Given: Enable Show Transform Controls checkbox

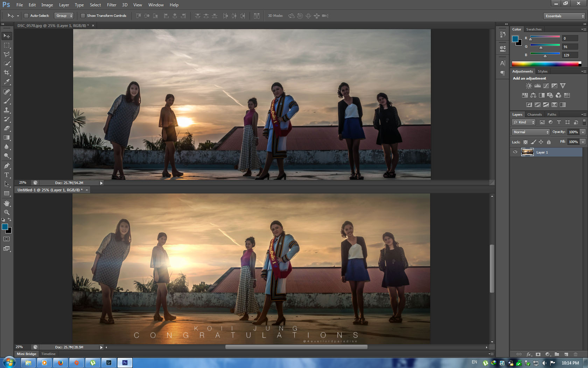Looking at the screenshot, I should point(83,16).
